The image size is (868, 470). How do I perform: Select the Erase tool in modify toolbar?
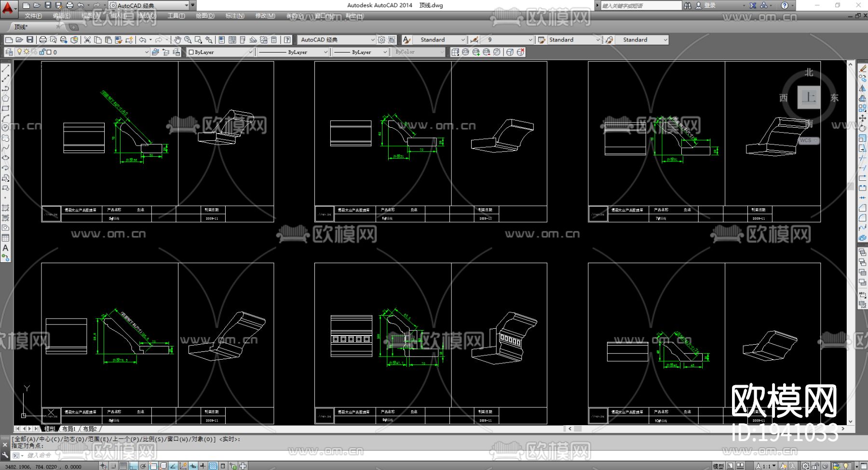tap(863, 68)
